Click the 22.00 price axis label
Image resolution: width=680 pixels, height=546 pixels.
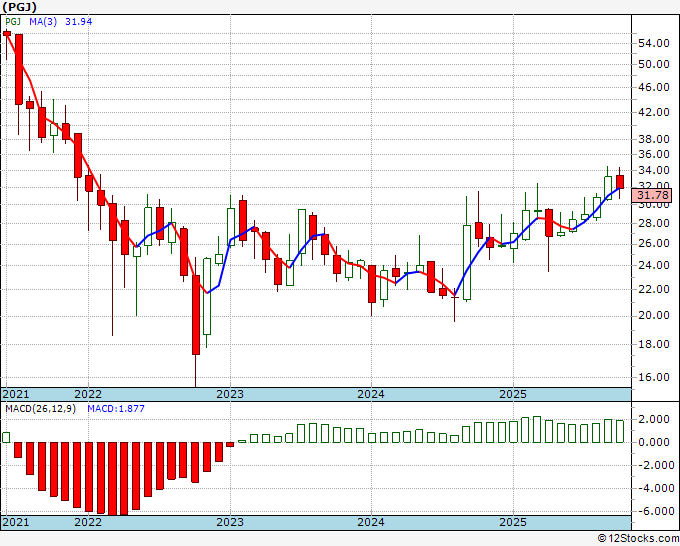(654, 289)
